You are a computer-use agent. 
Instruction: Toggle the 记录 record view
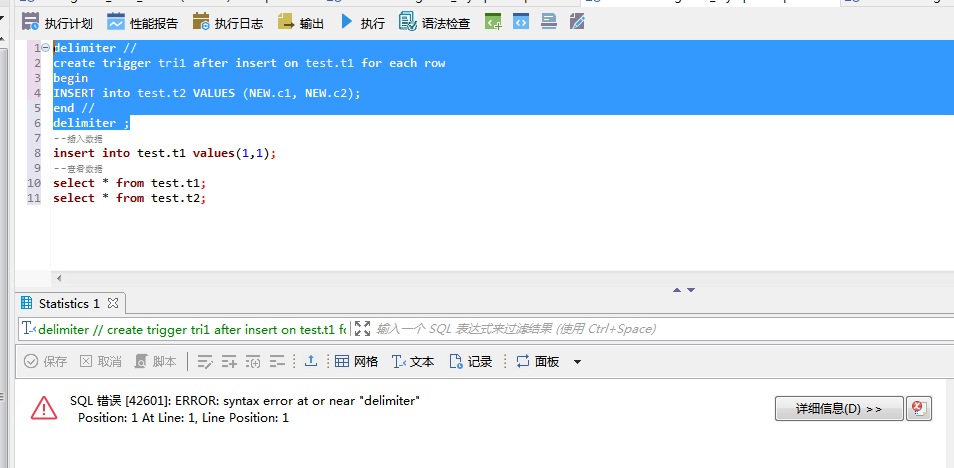click(x=471, y=362)
